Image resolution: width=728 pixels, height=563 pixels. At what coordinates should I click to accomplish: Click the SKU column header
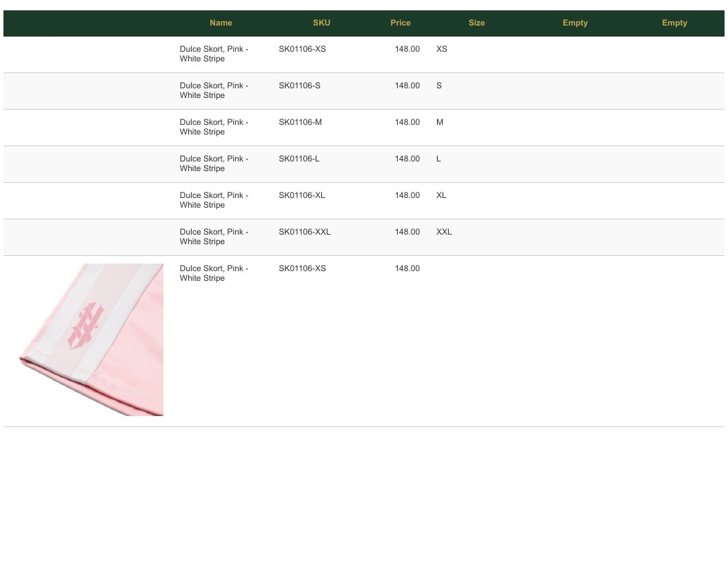tap(321, 23)
